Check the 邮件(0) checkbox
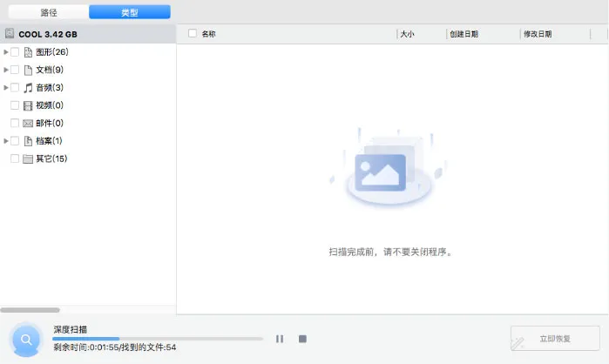Image resolution: width=609 pixels, height=364 pixels. [15, 123]
